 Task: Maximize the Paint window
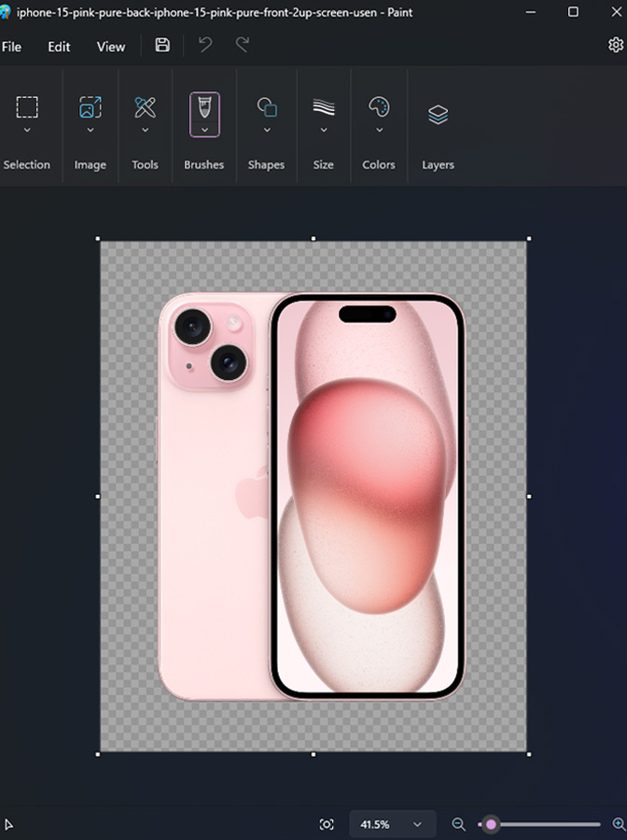[x=573, y=12]
